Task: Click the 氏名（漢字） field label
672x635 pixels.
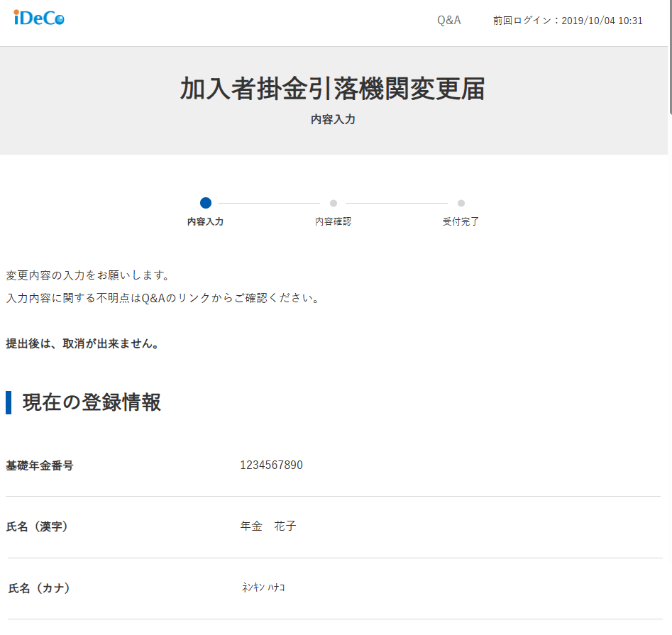Action: (37, 526)
